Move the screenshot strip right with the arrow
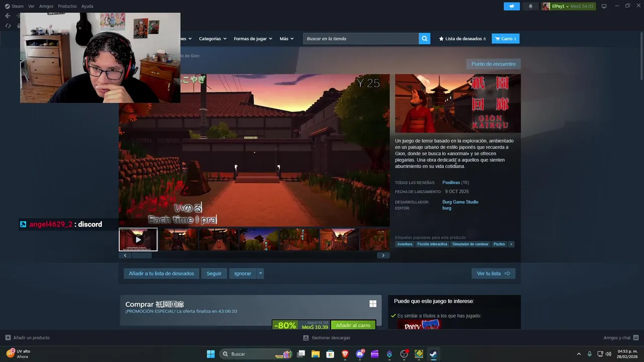This screenshot has width=644, height=362. pos(383,255)
